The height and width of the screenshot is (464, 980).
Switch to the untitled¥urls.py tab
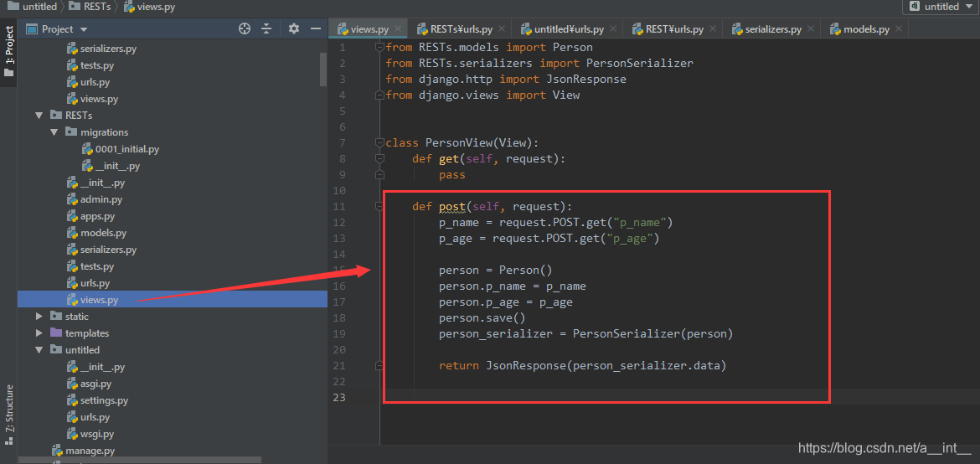tap(569, 28)
